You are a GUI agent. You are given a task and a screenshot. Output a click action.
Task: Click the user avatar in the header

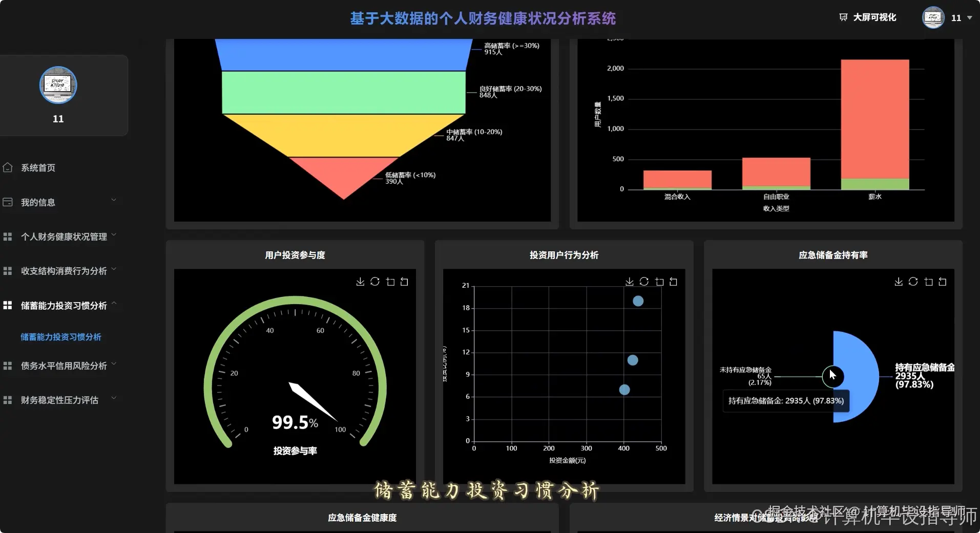pyautogui.click(x=933, y=17)
